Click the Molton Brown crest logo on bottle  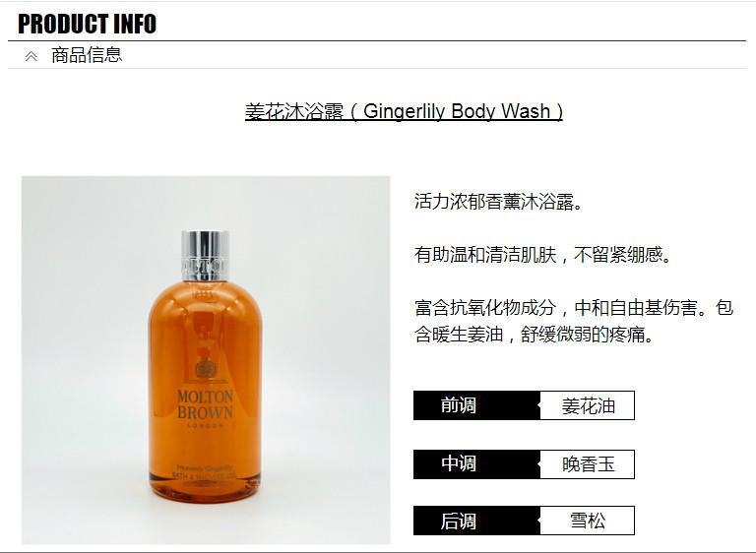pos(206,369)
